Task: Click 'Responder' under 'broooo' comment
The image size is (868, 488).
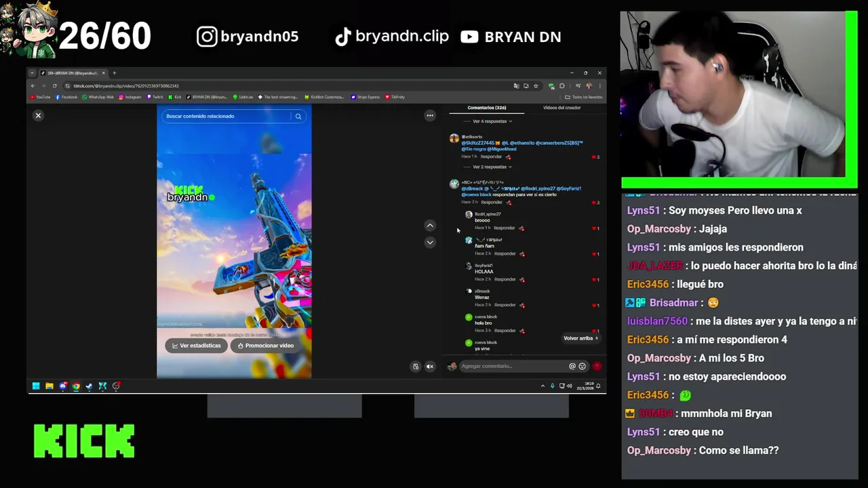Action: pos(504,228)
